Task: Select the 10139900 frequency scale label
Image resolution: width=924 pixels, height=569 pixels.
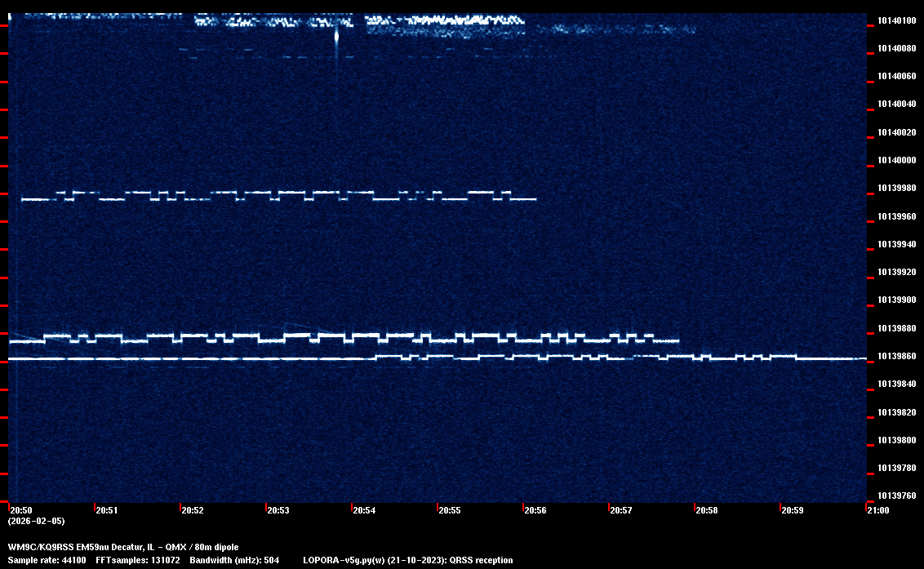Action: [895, 300]
